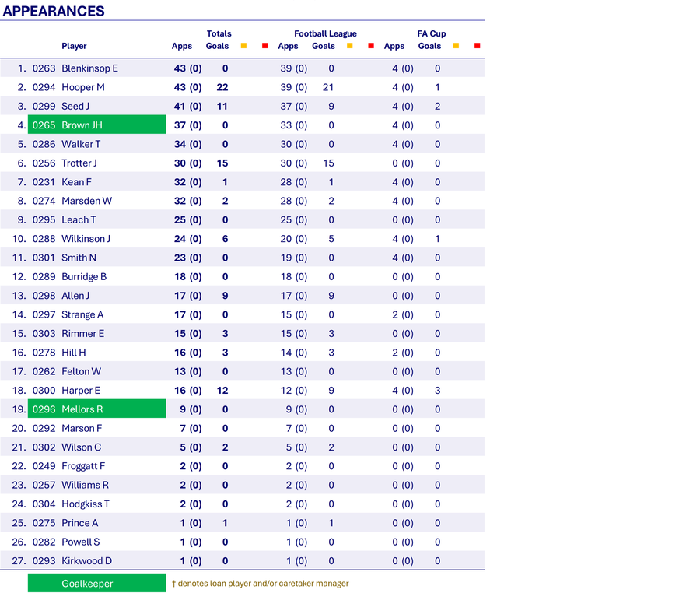Screen dimensions: 700x593
Task: Select player Walker T
Action: coord(81,144)
